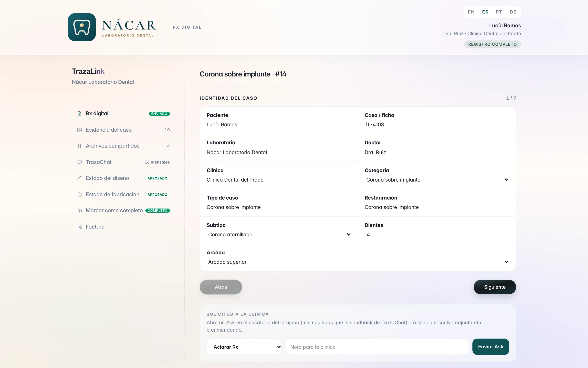
Task: Click the Rx digital document icon
Action: [x=79, y=114]
